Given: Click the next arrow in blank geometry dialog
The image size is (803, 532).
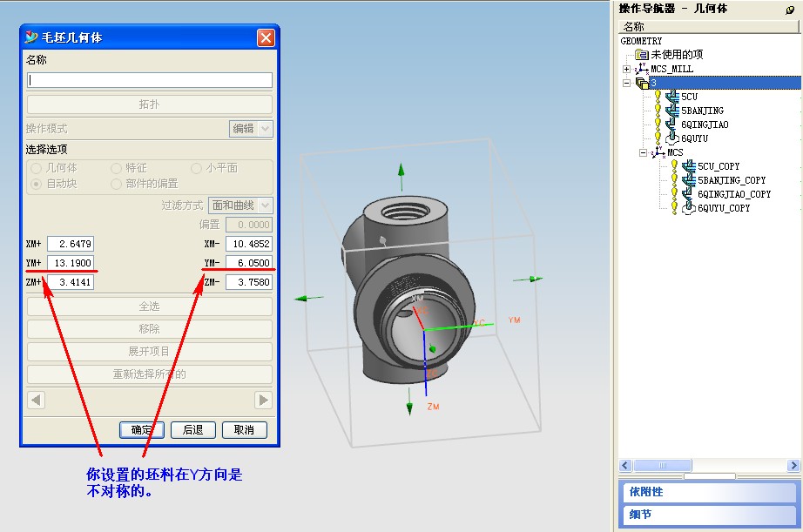Looking at the screenshot, I should [x=263, y=400].
